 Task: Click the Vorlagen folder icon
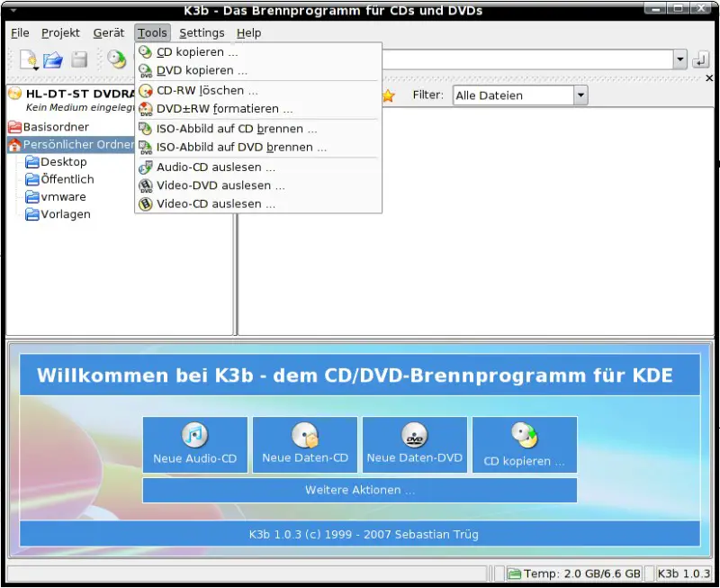click(32, 214)
